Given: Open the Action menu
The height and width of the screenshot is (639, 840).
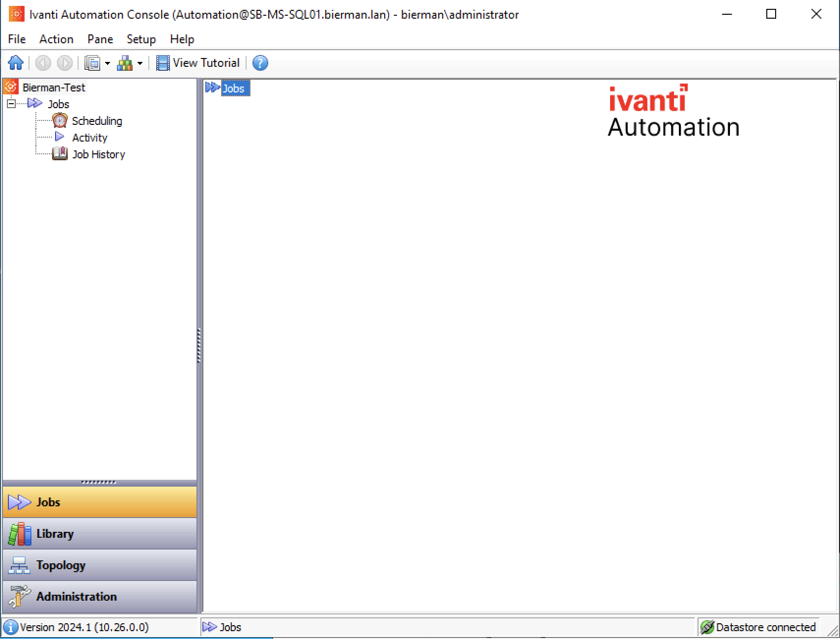Looking at the screenshot, I should pyautogui.click(x=56, y=39).
